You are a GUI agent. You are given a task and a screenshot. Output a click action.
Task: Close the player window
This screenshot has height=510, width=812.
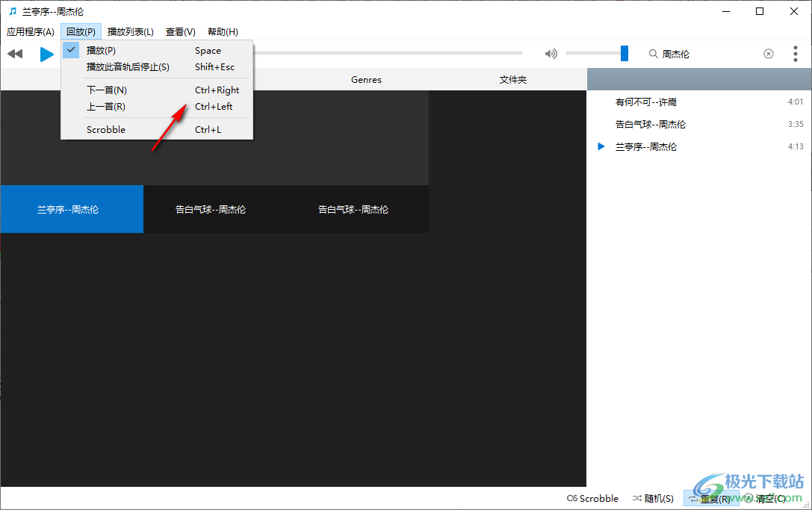(794, 11)
